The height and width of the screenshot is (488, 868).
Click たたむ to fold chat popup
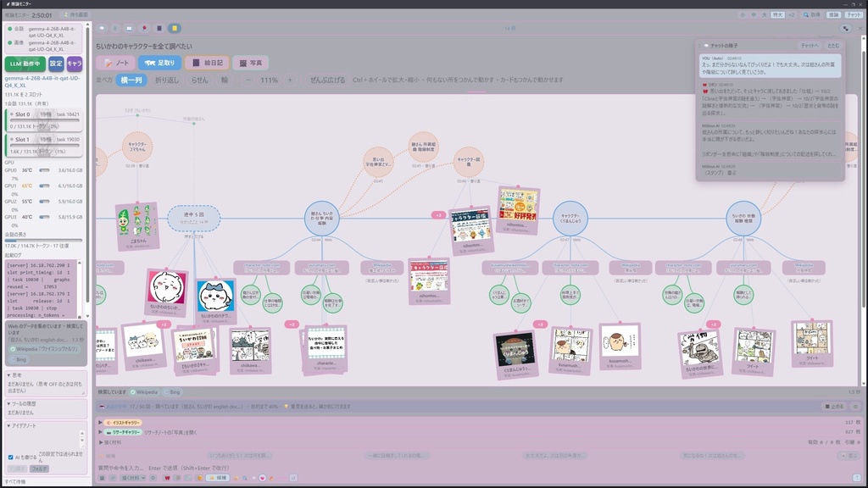[833, 46]
